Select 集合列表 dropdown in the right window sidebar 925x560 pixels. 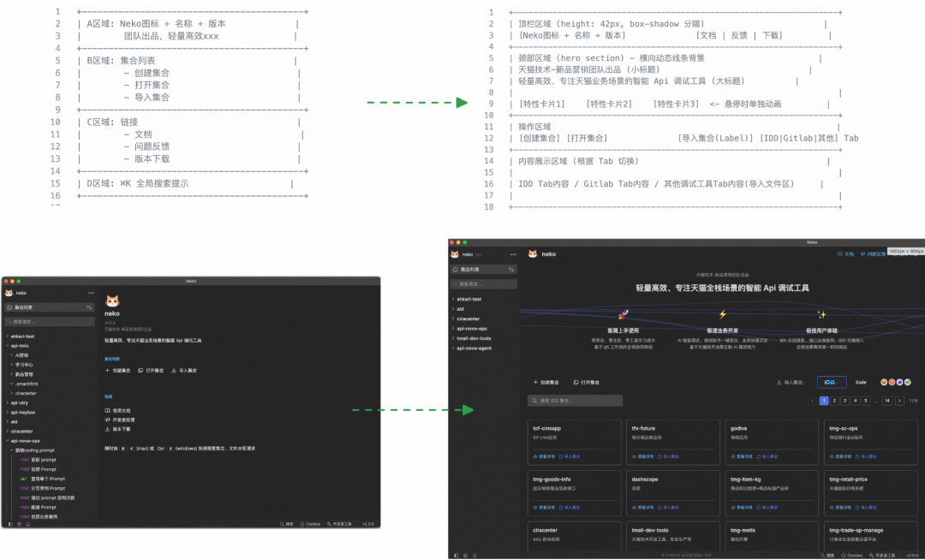[484, 270]
